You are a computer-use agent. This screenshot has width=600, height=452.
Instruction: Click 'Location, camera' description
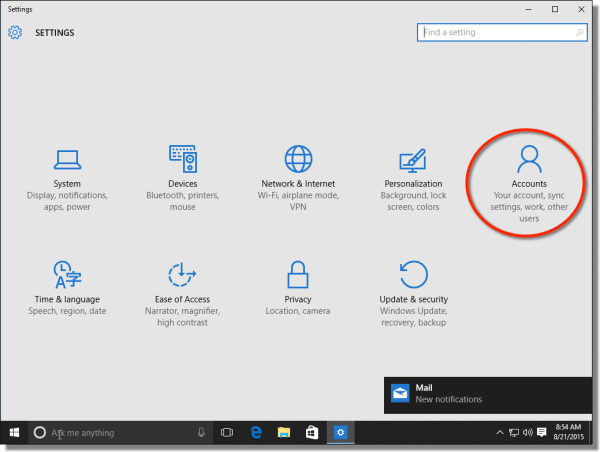pyautogui.click(x=298, y=311)
